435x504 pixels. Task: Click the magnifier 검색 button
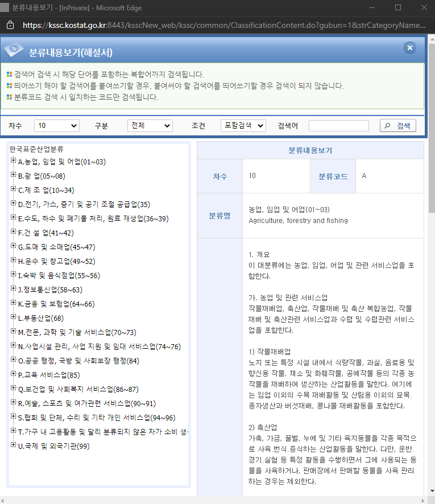tap(397, 125)
